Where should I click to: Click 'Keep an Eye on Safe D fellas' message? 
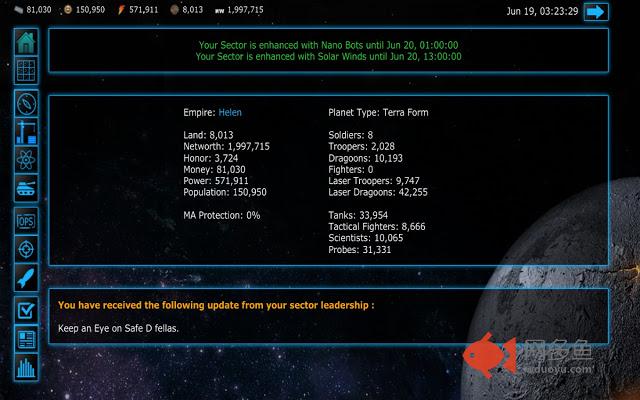tap(118, 328)
